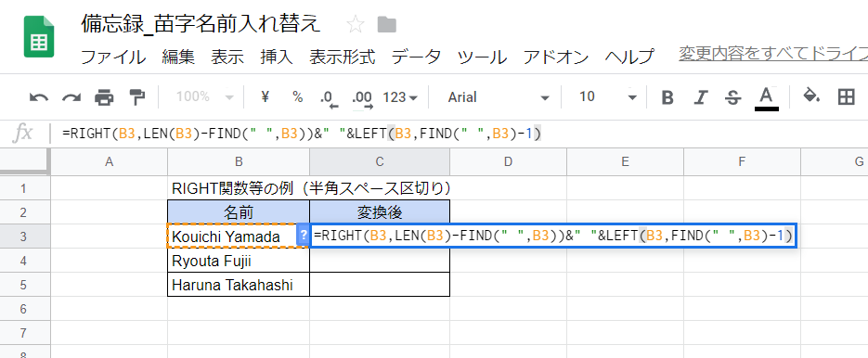868x358 pixels.
Task: Select row 3 header
Action: 24,237
